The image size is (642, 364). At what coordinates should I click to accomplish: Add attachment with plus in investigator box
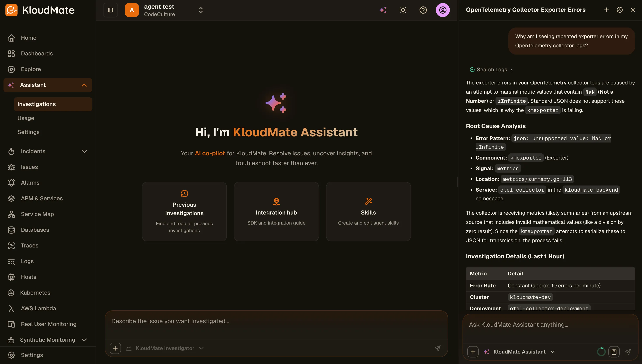[115, 348]
